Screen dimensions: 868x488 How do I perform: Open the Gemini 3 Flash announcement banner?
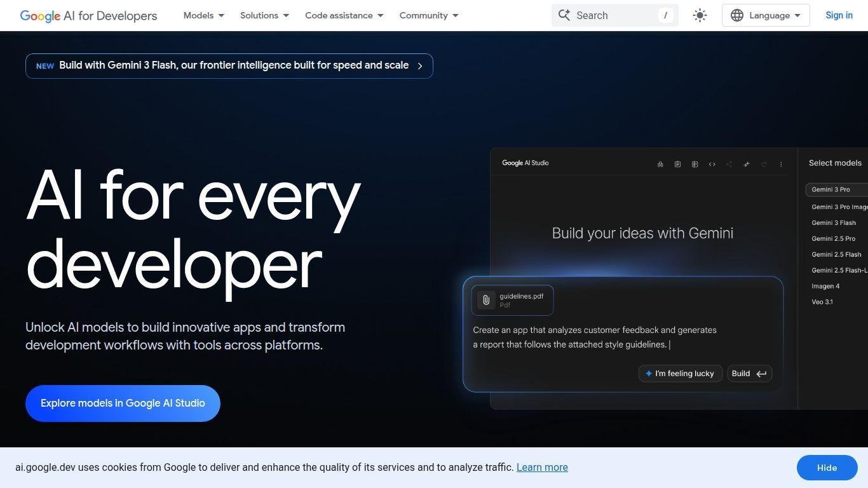tap(229, 66)
